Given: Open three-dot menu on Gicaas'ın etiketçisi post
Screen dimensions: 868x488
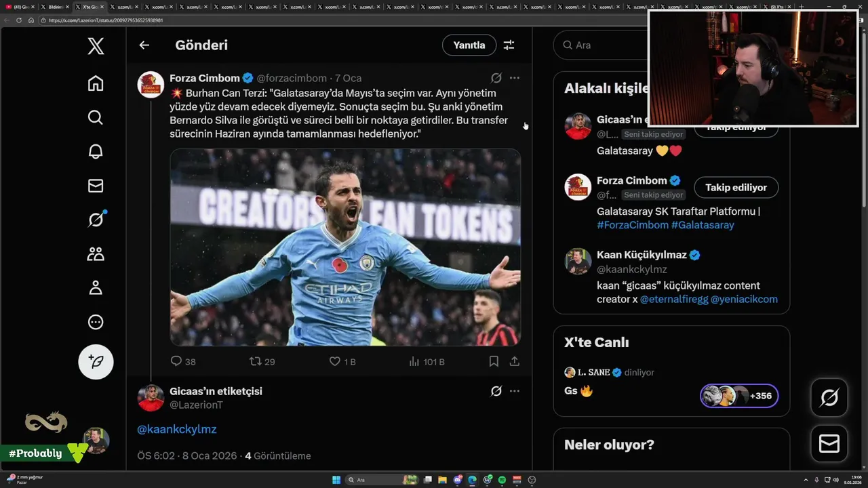Looking at the screenshot, I should 515,391.
